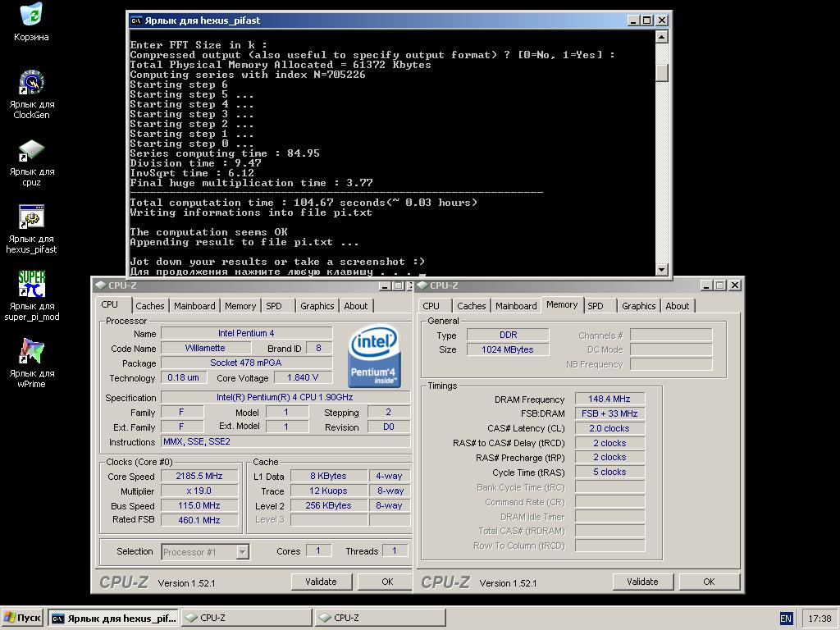Click the Intel Pentium 4 inside logo
The width and height of the screenshot is (840, 630).
374,356
